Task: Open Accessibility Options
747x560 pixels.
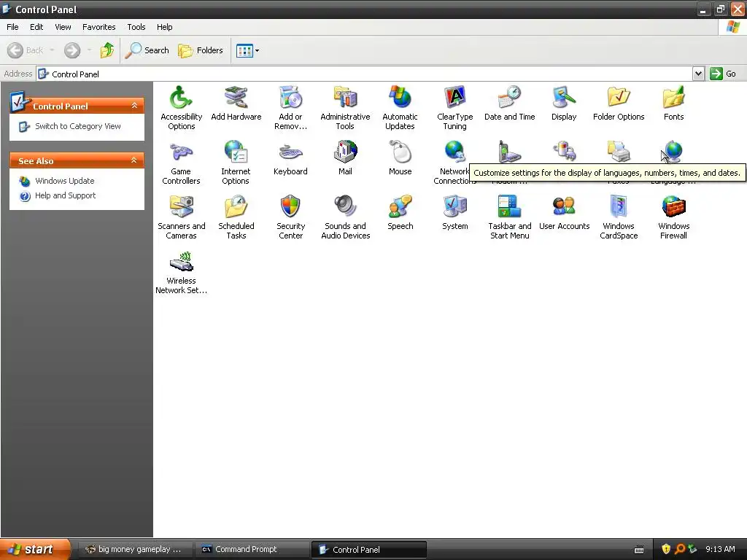Action: (x=181, y=108)
